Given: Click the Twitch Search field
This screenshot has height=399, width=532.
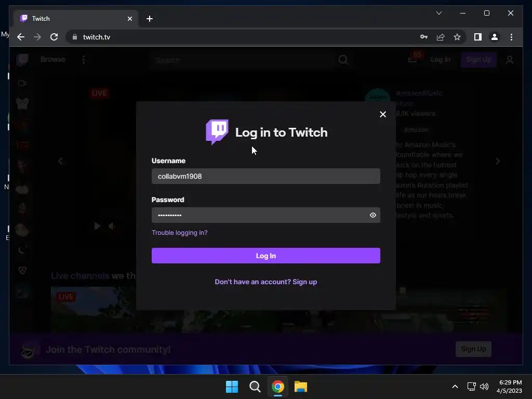Looking at the screenshot, I should pyautogui.click(x=243, y=60).
